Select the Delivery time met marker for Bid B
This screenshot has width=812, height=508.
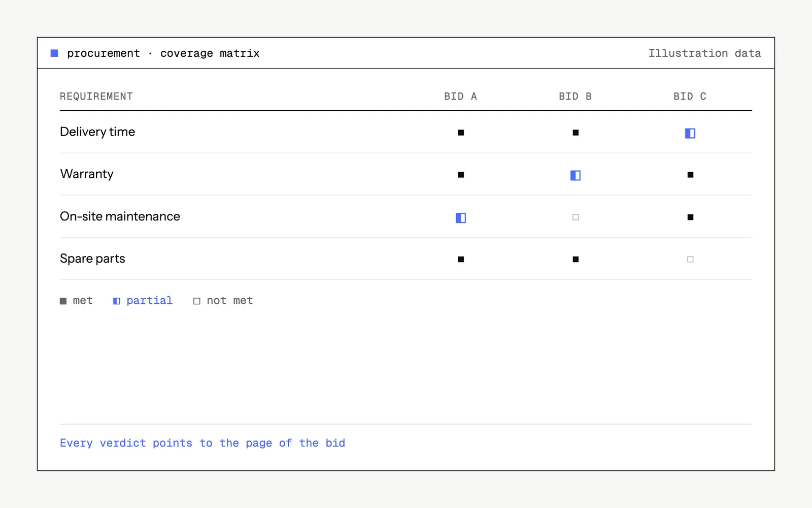point(576,133)
